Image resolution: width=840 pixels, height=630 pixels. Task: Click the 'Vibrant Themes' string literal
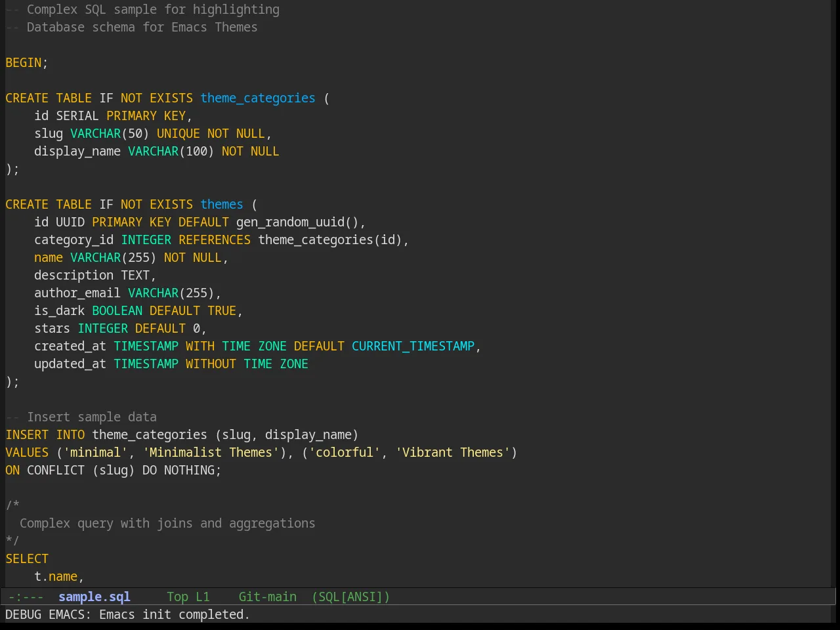click(453, 452)
